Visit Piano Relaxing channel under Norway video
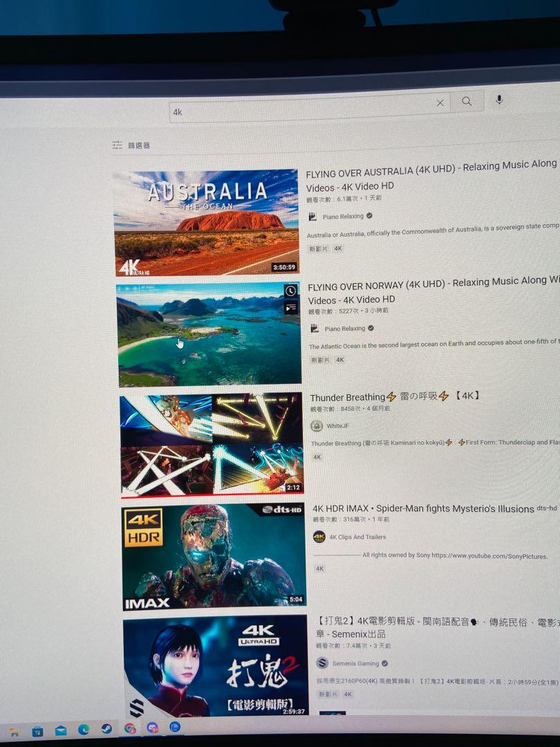Image resolution: width=560 pixels, height=747 pixels. pyautogui.click(x=345, y=329)
